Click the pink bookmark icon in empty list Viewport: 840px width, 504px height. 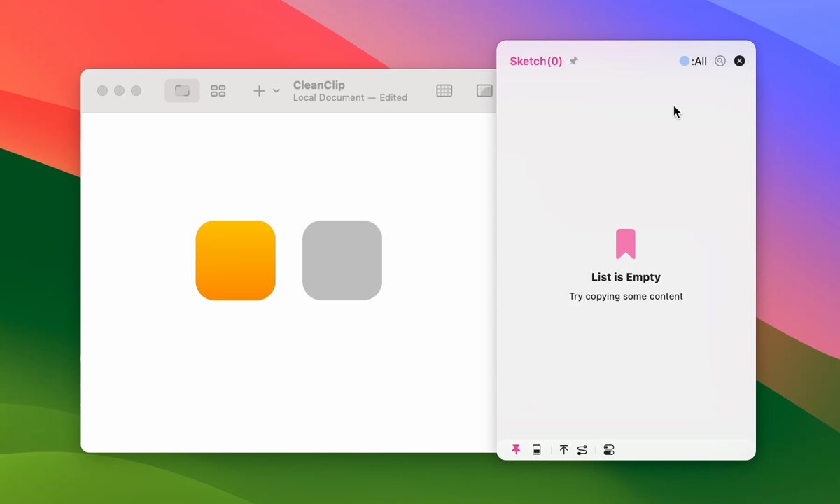pos(625,244)
